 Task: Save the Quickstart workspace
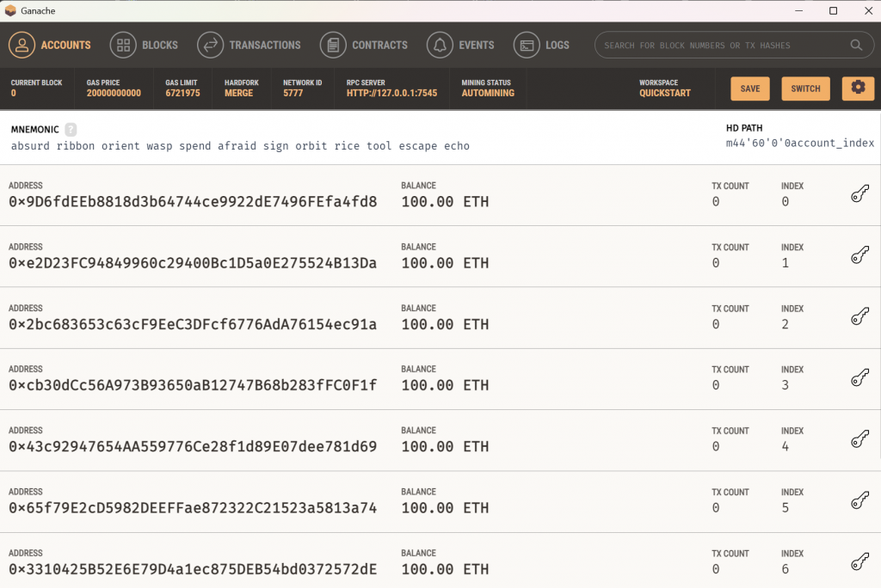pos(750,89)
